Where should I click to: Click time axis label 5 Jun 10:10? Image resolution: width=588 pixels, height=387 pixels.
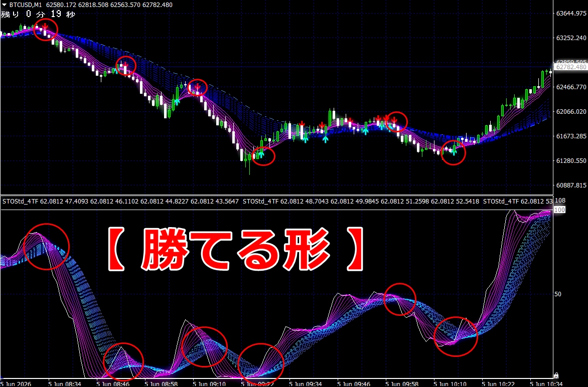tap(451, 384)
